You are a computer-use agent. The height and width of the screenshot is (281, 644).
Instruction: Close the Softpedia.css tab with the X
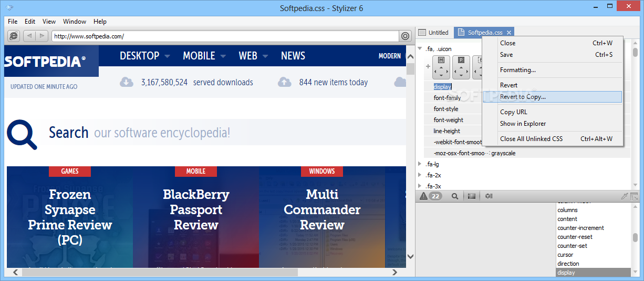coord(508,33)
